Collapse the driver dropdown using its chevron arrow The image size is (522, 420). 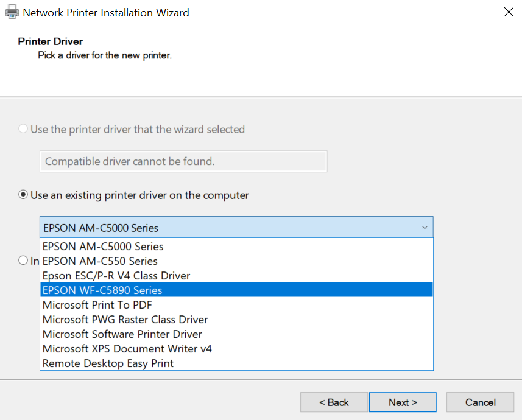coord(425,228)
